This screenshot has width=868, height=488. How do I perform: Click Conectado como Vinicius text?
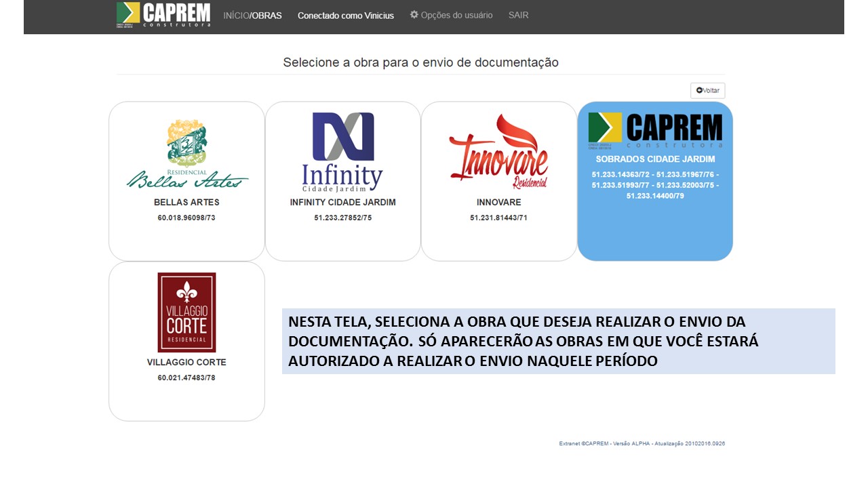345,16
